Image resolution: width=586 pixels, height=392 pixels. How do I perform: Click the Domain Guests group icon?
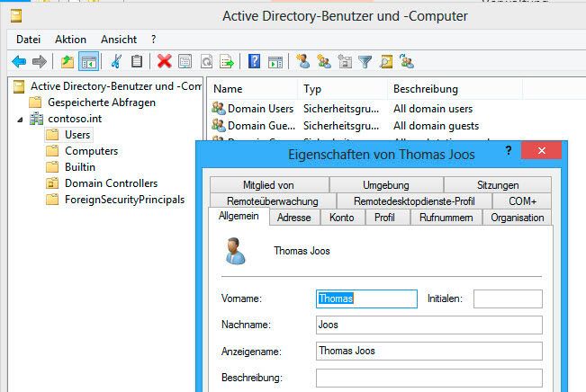click(218, 126)
